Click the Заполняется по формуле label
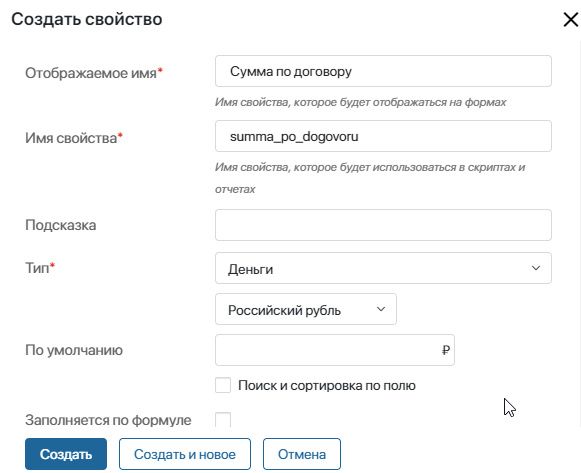This screenshot has height=473, width=581. coord(108,420)
